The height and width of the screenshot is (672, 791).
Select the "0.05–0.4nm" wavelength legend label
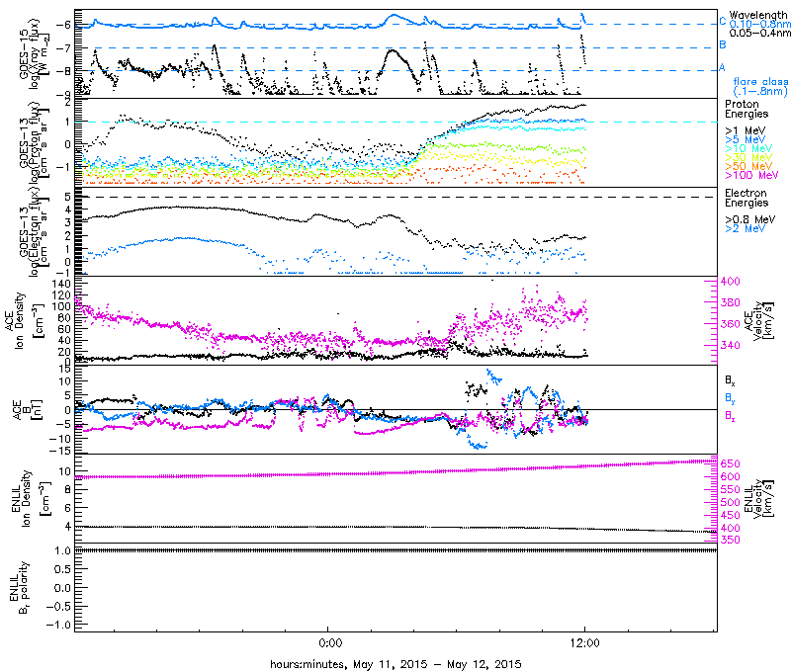pyautogui.click(x=759, y=33)
